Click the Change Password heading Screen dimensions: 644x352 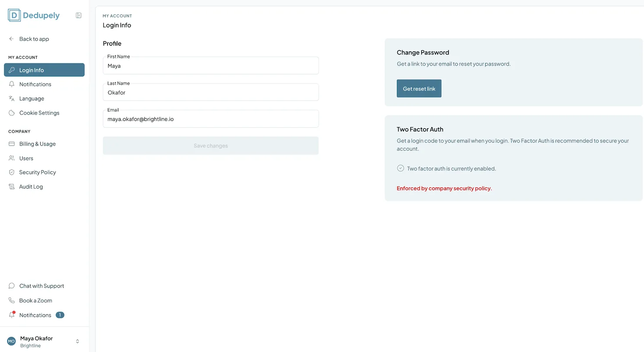pyautogui.click(x=423, y=52)
